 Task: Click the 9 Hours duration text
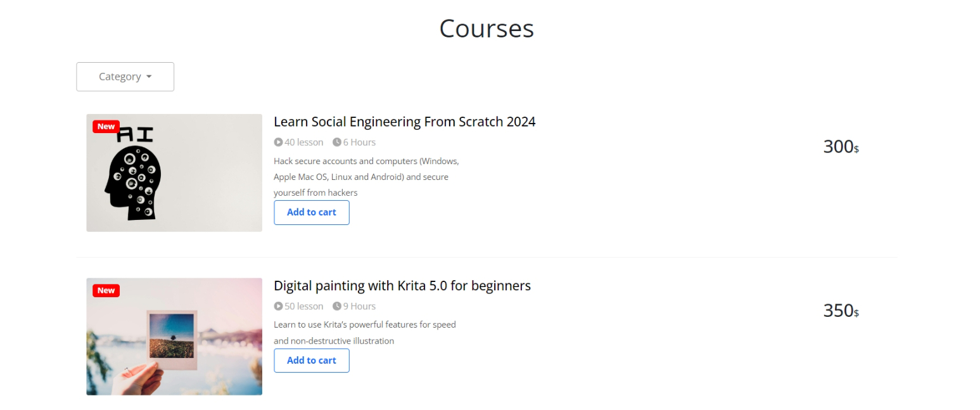359,306
